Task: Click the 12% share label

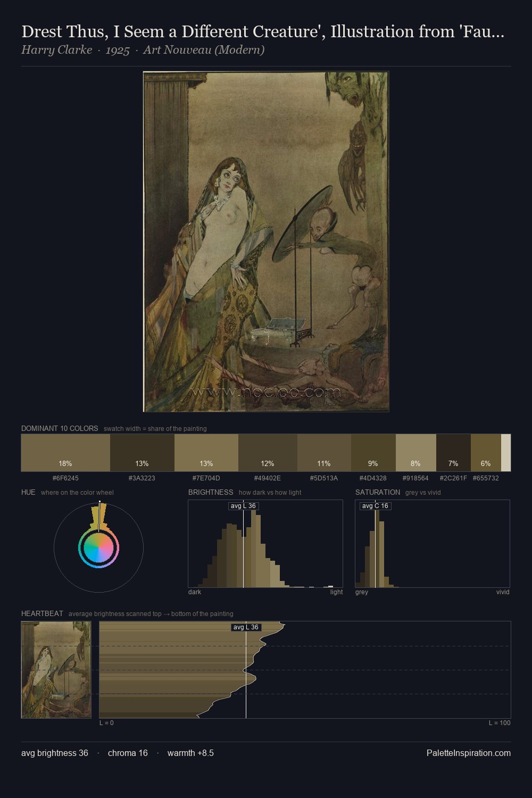Action: pos(268,463)
